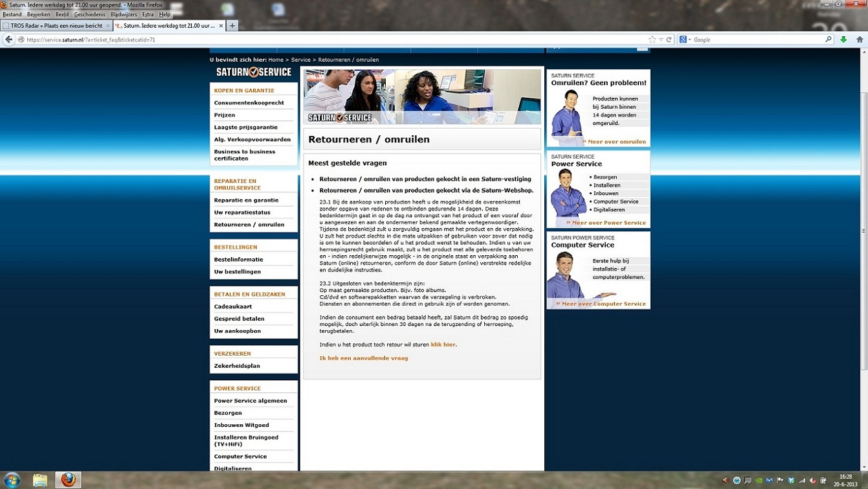868x489 pixels.
Task: Click the browser back arrow button
Action: point(8,40)
